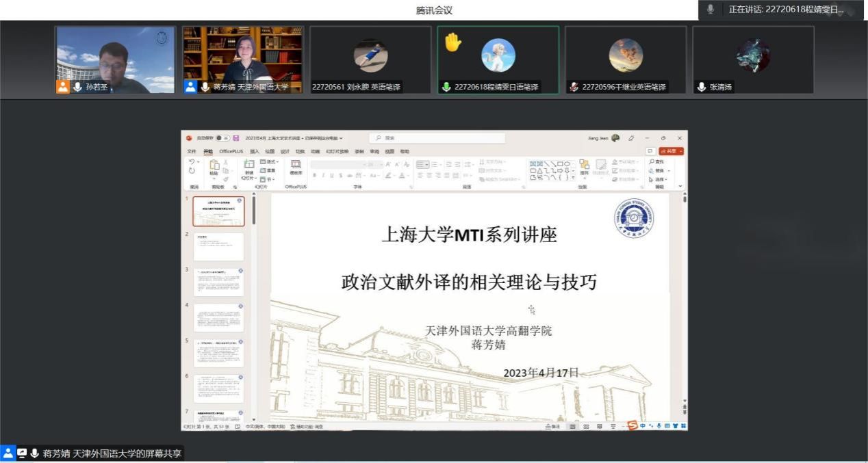Click the Paste clipboard icon
The height and width of the screenshot is (463, 868).
(214, 166)
